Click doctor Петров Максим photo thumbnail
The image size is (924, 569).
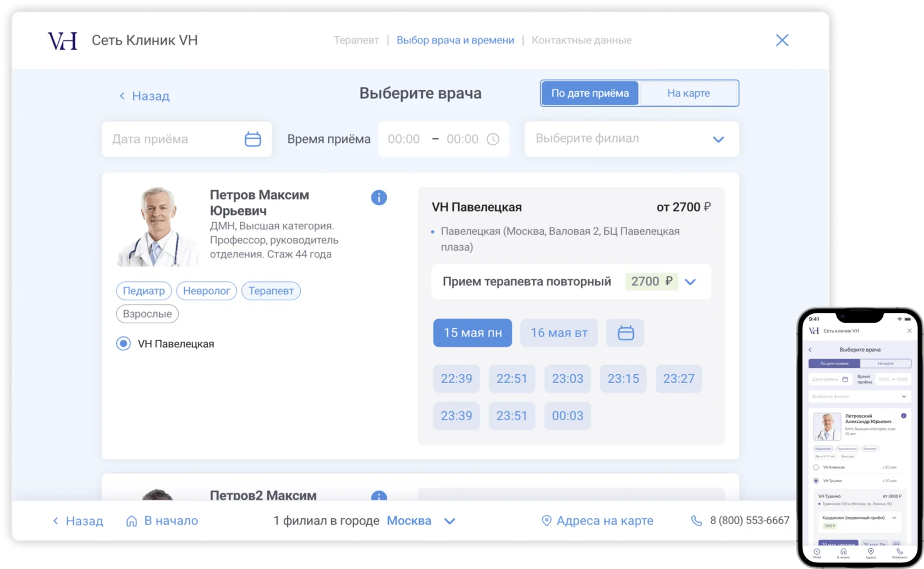158,227
